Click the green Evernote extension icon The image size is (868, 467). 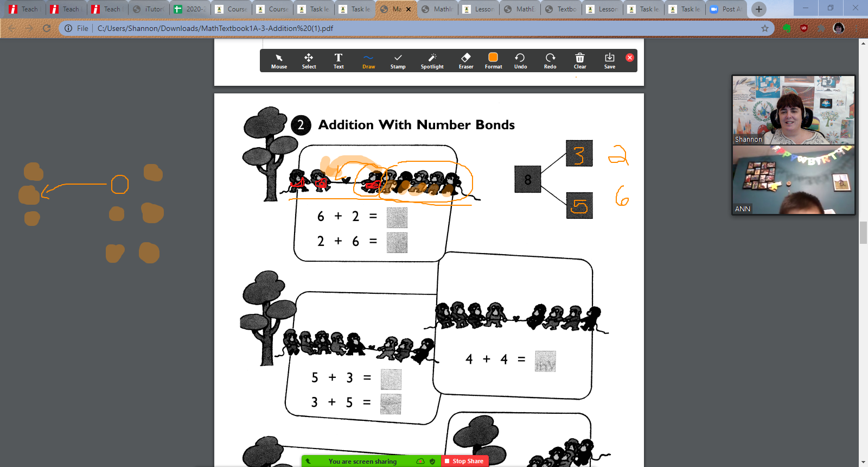pyautogui.click(x=787, y=28)
